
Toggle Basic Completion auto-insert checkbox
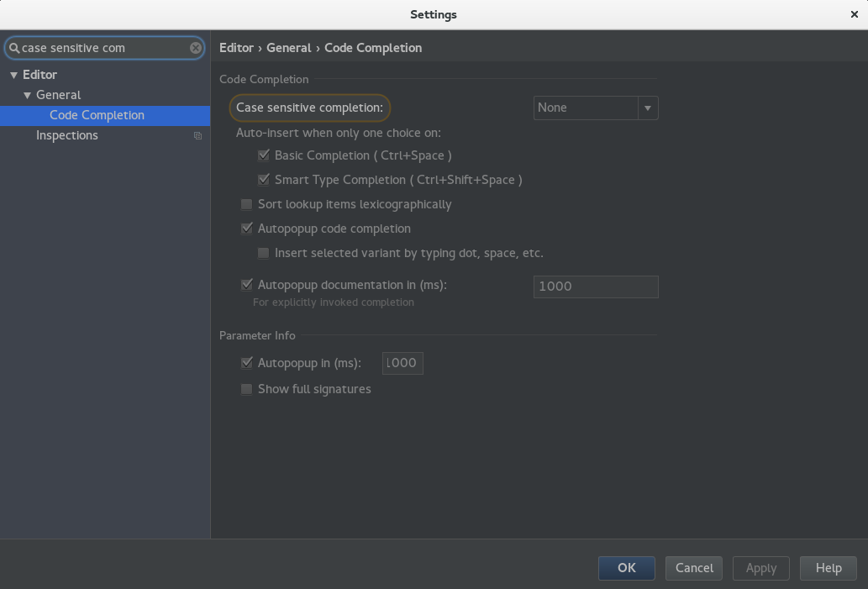[x=264, y=155]
